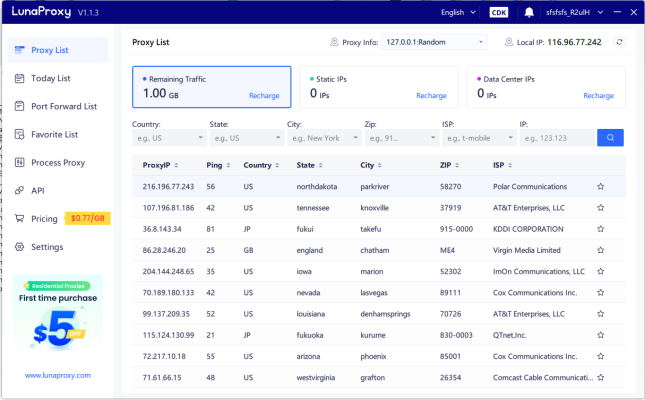Star the 36.8.143.34 proxy row
Image resolution: width=645 pixels, height=400 pixels.
coord(601,229)
